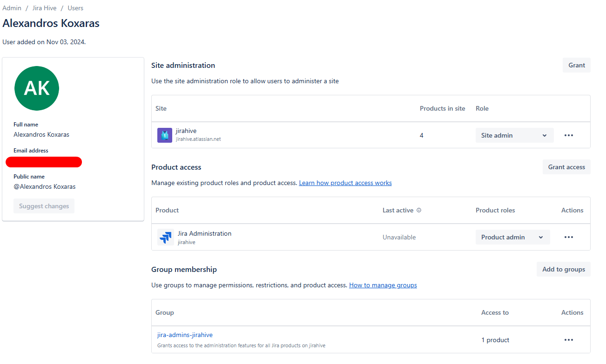Click the 1 product access value
The height and width of the screenshot is (364, 606).
[x=495, y=340]
